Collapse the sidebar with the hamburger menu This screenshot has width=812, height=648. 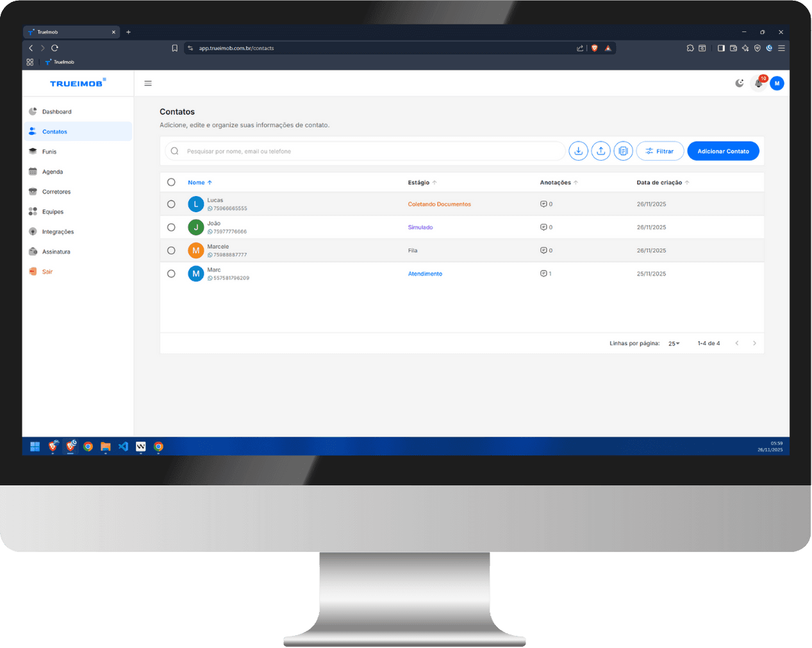coord(148,83)
